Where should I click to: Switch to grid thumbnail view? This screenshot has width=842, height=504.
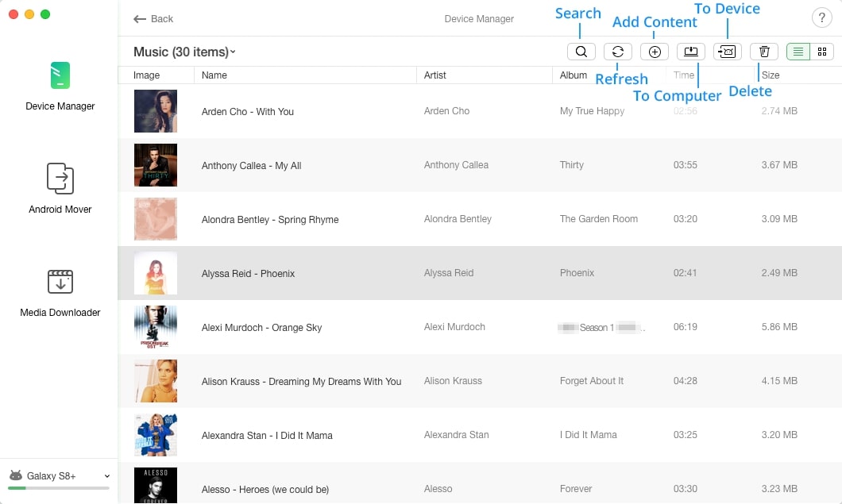pos(821,52)
